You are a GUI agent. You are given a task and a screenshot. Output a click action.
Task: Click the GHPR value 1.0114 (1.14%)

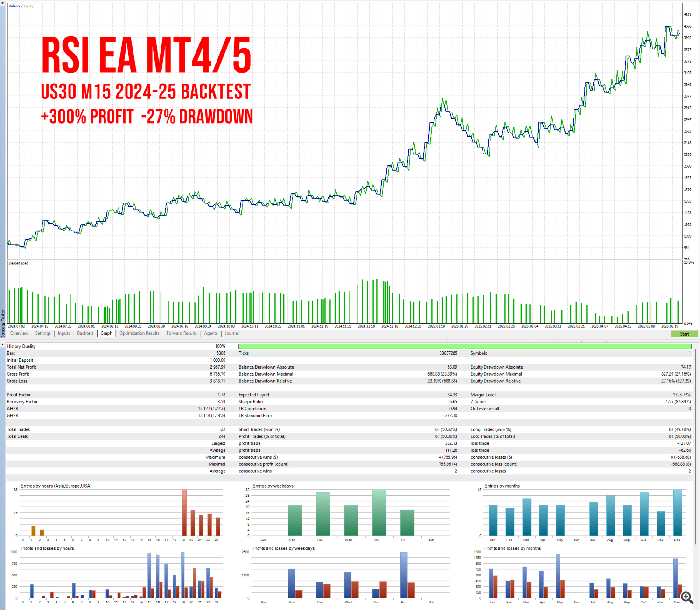click(211, 416)
